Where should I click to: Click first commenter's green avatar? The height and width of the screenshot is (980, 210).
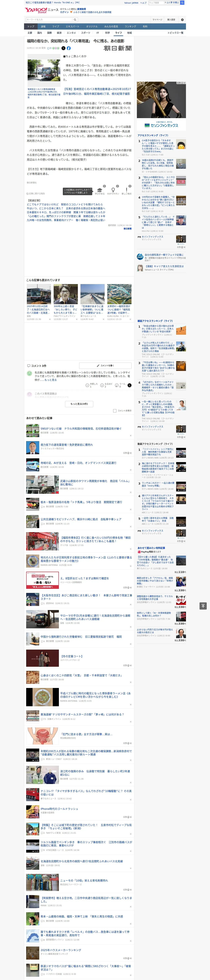click(x=29, y=374)
